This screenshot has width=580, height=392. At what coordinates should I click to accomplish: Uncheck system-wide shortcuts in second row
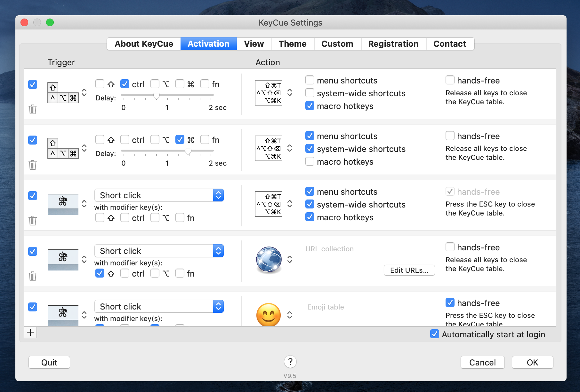coord(310,148)
